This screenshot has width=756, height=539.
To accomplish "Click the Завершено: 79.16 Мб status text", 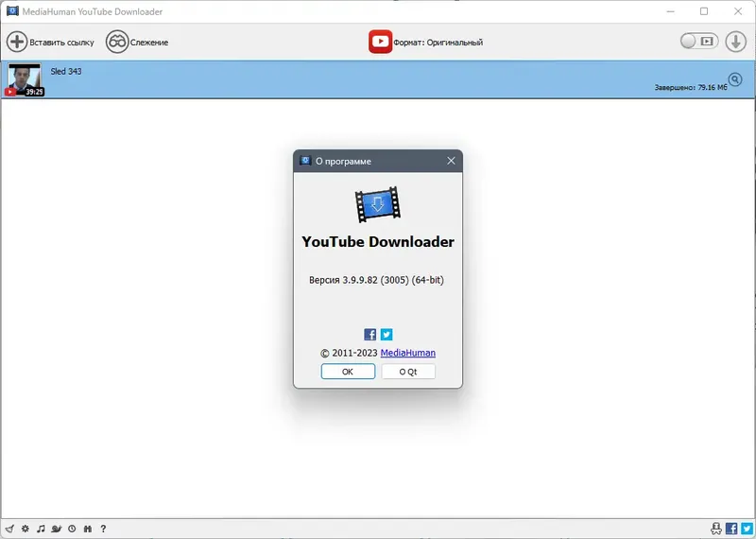I will (x=691, y=87).
